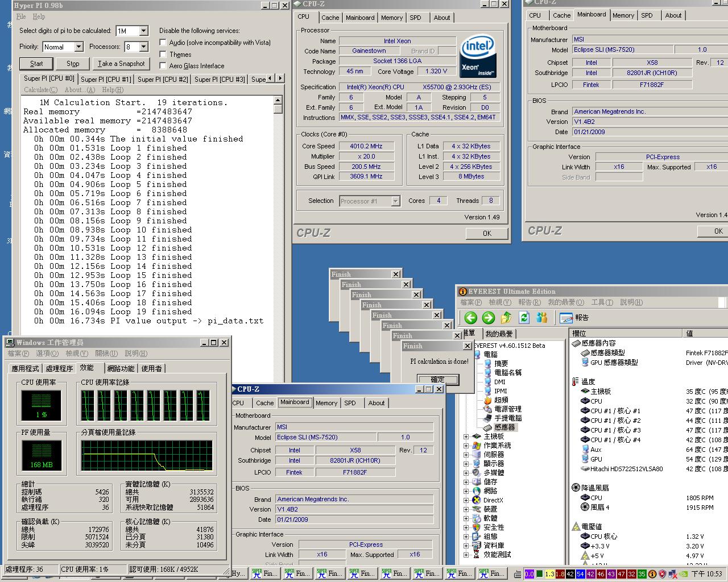Open Cache tab in top CPU-Z window
Image resolution: width=728 pixels, height=582 pixels.
click(330, 18)
